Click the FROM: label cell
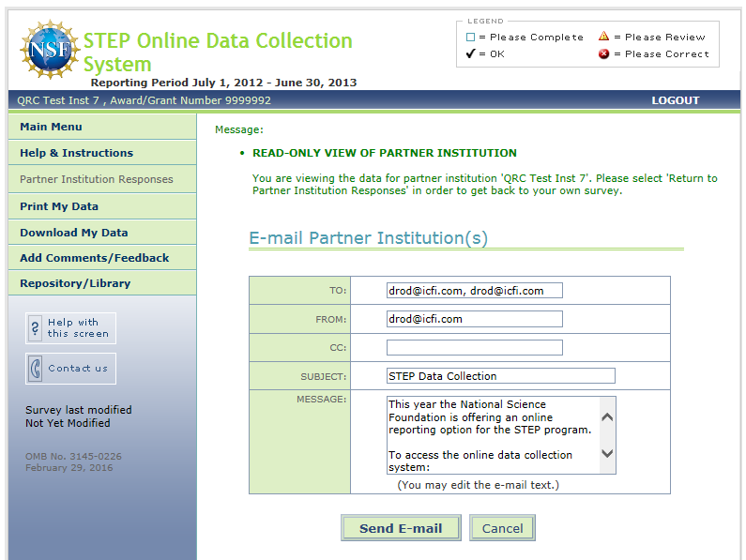Image resolution: width=746 pixels, height=560 pixels. coord(299,319)
